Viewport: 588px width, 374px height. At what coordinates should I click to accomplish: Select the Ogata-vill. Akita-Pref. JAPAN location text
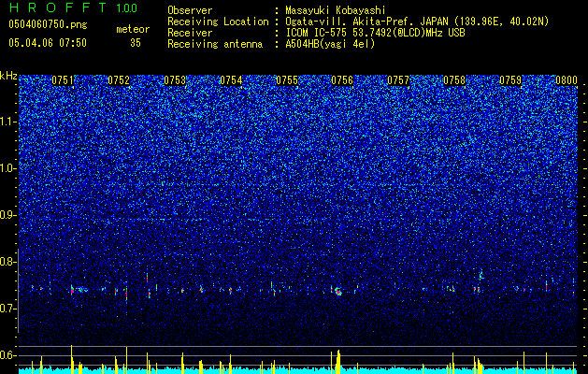417,22
